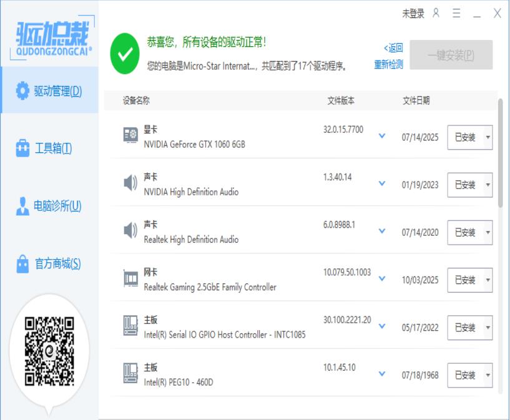This screenshot has width=510, height=420.
Task: Click the speaker icon for Realtek High Definition Audio
Action: (x=130, y=230)
